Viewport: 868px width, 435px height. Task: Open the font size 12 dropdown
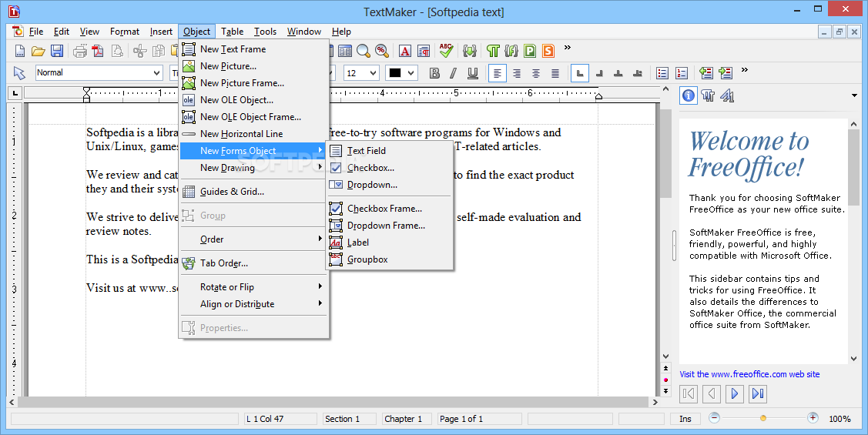coord(373,73)
